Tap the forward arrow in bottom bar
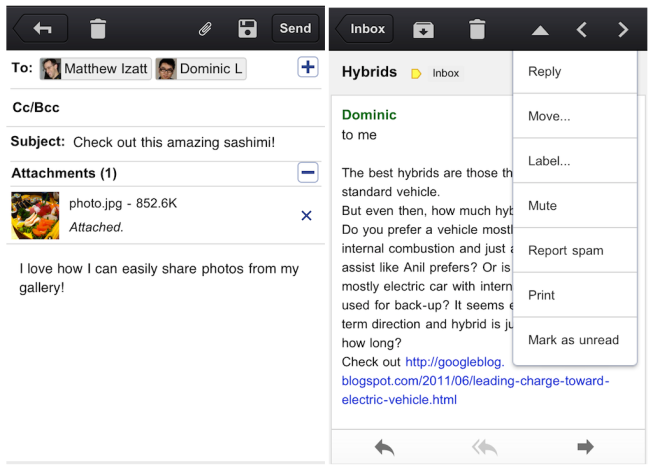Viewport: 655px width, 468px height. pyautogui.click(x=586, y=447)
